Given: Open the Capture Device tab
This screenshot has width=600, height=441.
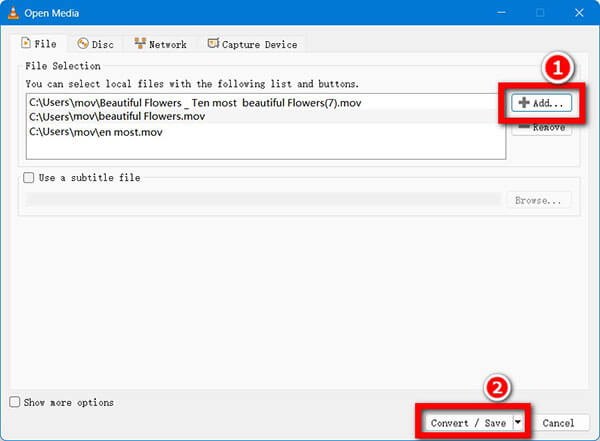Looking at the screenshot, I should [253, 44].
